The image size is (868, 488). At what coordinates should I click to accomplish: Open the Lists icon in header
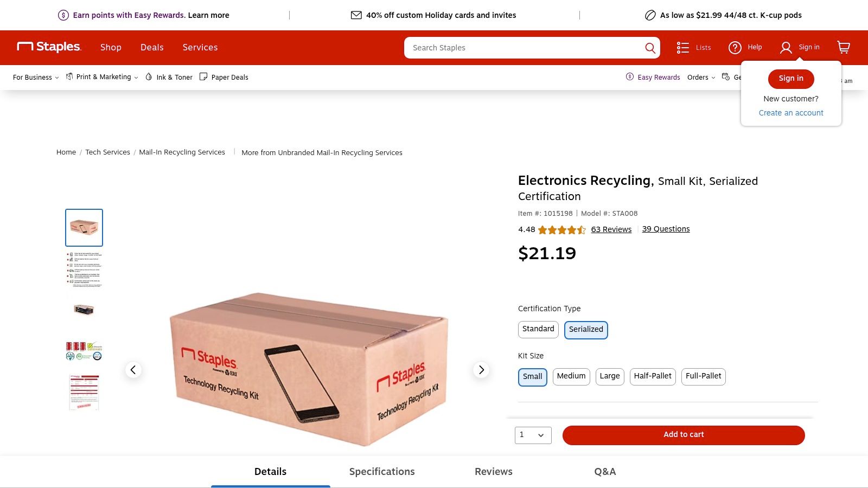point(683,48)
